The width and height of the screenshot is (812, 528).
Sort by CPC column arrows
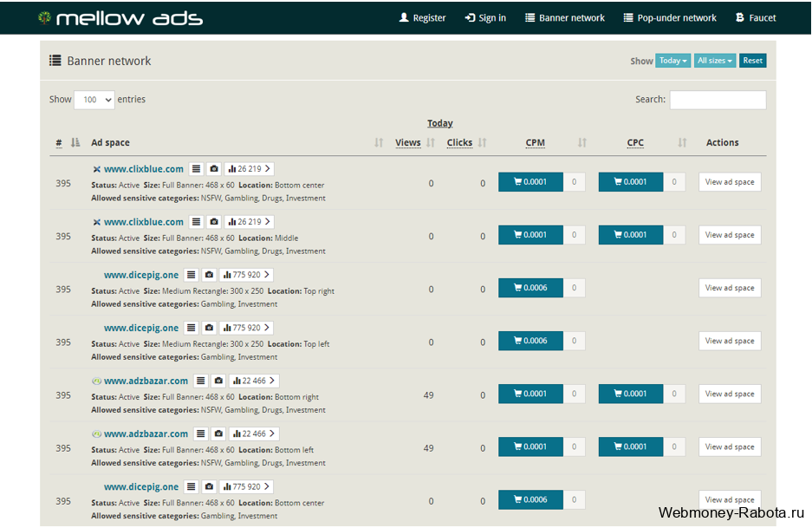click(682, 142)
